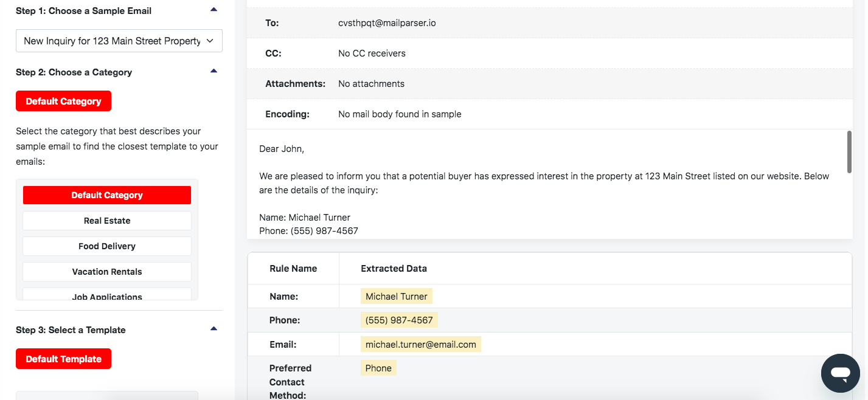Choose the Vacation Rentals category
The width and height of the screenshot is (868, 400).
(106, 271)
